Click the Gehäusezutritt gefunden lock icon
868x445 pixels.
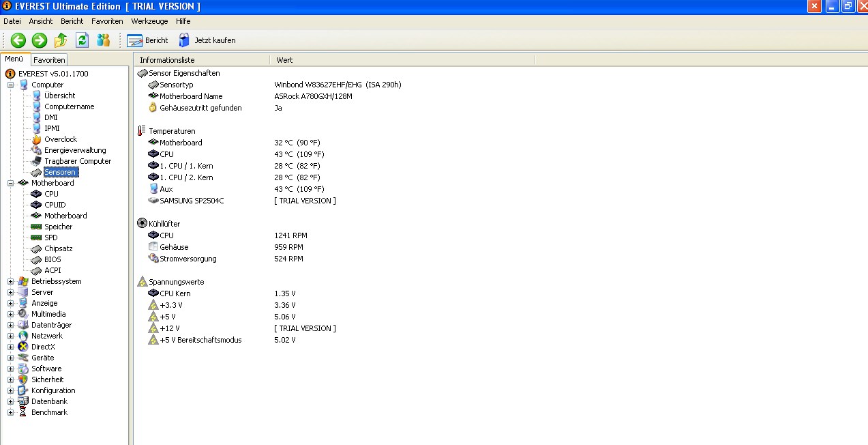pyautogui.click(x=153, y=108)
